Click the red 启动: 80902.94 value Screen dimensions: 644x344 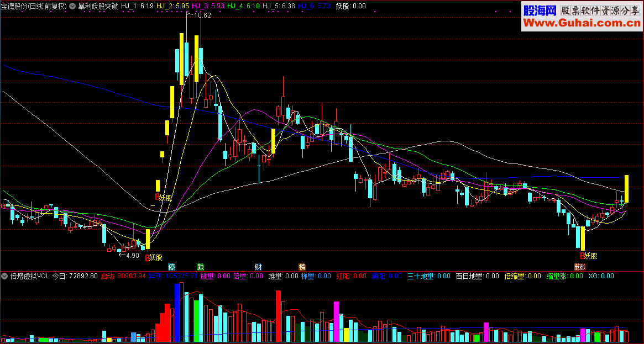[123, 276]
